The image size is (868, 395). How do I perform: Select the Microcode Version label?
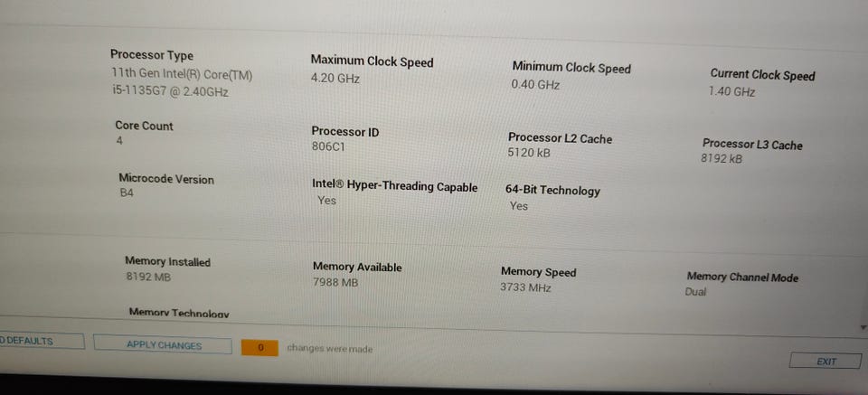pyautogui.click(x=166, y=179)
